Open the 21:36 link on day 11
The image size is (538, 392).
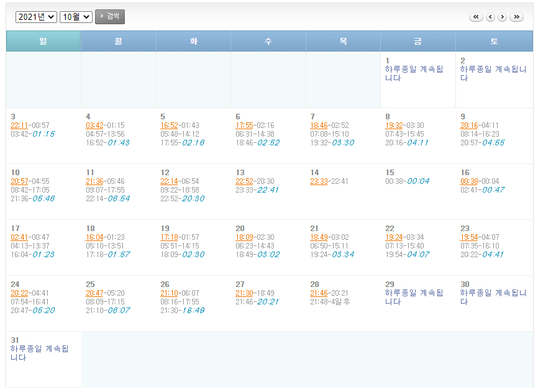click(94, 181)
